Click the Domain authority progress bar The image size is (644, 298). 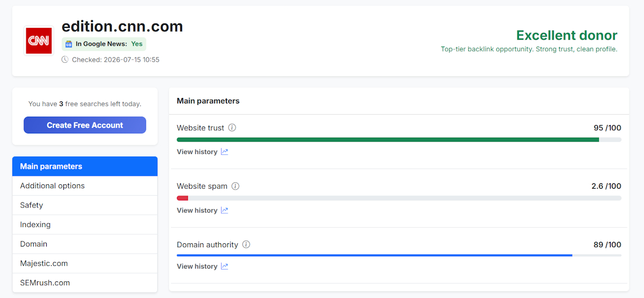click(399, 255)
